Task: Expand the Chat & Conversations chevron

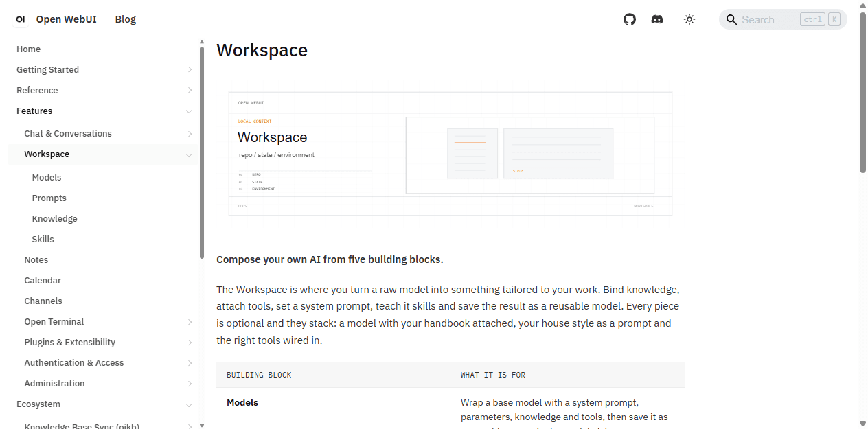Action: [190, 134]
